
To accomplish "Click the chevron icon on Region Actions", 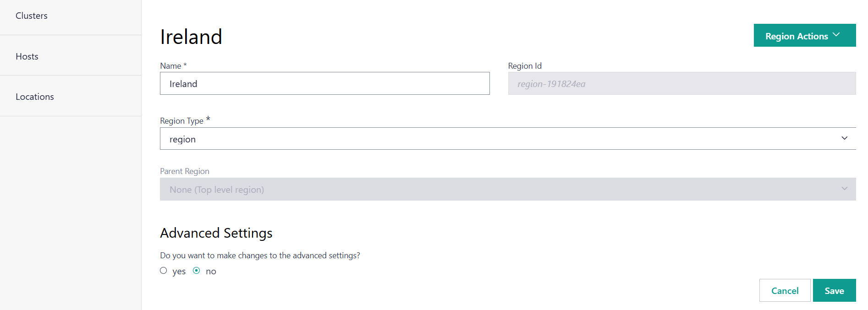I will 836,35.
